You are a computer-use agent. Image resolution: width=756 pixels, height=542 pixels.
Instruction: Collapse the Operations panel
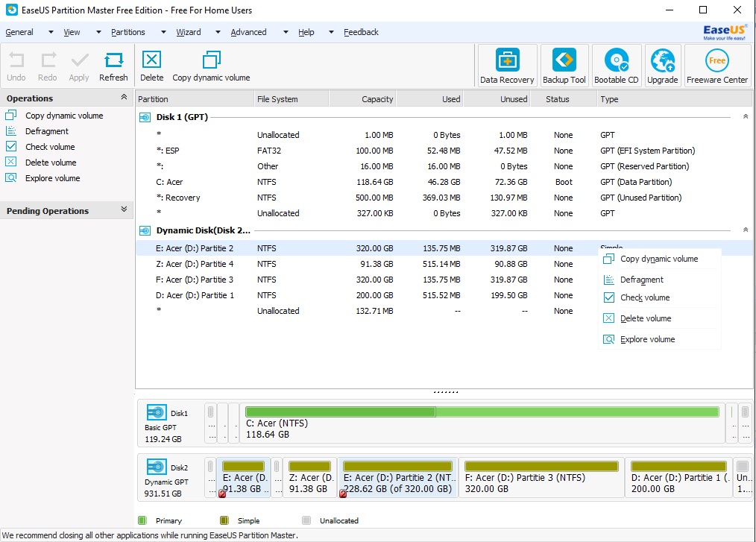click(x=124, y=97)
